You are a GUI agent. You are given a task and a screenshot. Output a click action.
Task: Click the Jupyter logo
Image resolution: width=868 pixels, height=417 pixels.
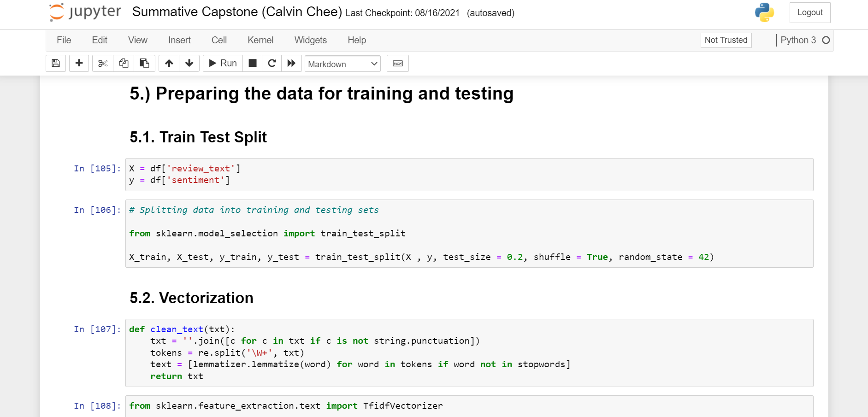click(x=85, y=12)
